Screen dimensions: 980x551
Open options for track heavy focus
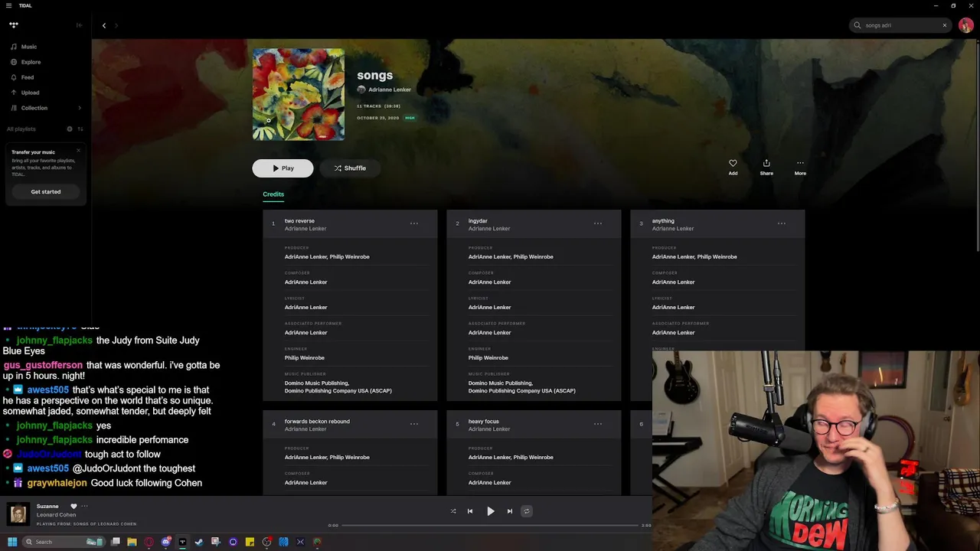598,424
